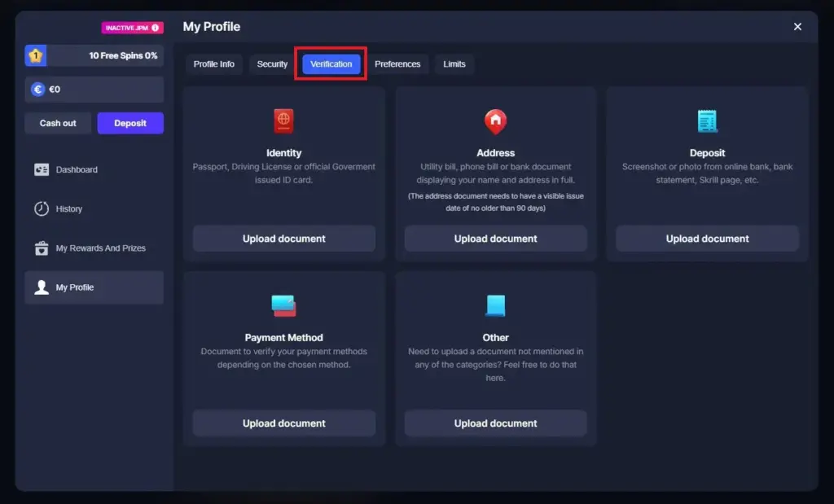Open Dashboard from the sidebar
This screenshot has height=504, width=834.
[x=94, y=169]
